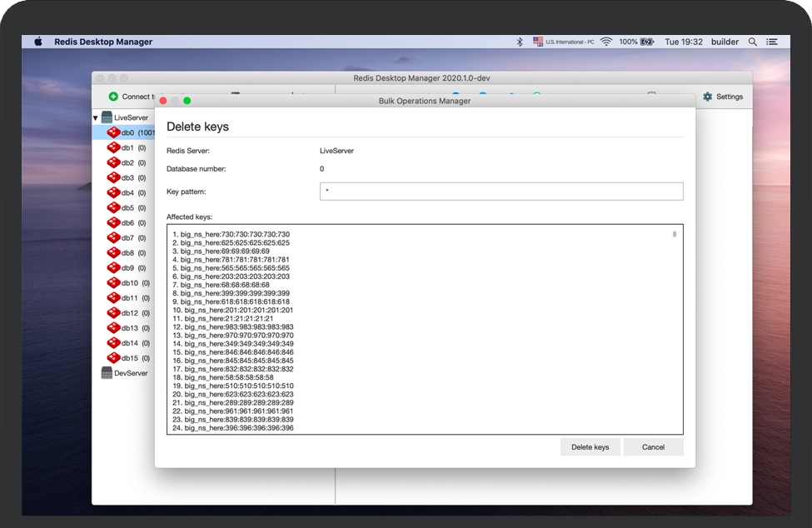
Task: Cancel the bulk delete dialog
Action: point(653,447)
